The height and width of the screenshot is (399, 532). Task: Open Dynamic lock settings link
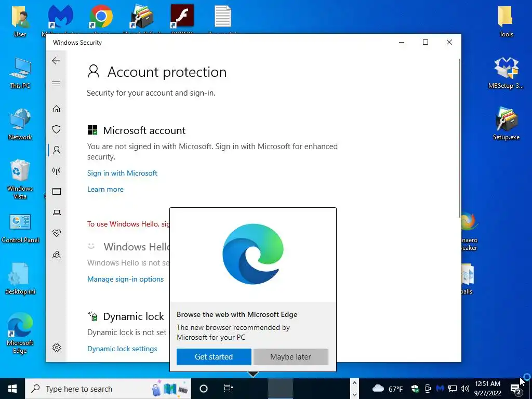(x=122, y=349)
